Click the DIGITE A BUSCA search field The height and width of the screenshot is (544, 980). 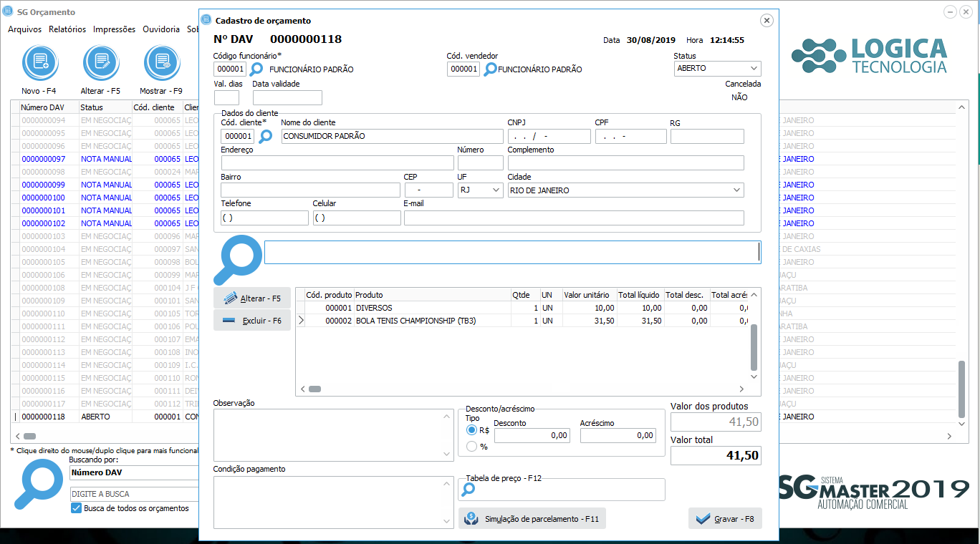click(135, 494)
